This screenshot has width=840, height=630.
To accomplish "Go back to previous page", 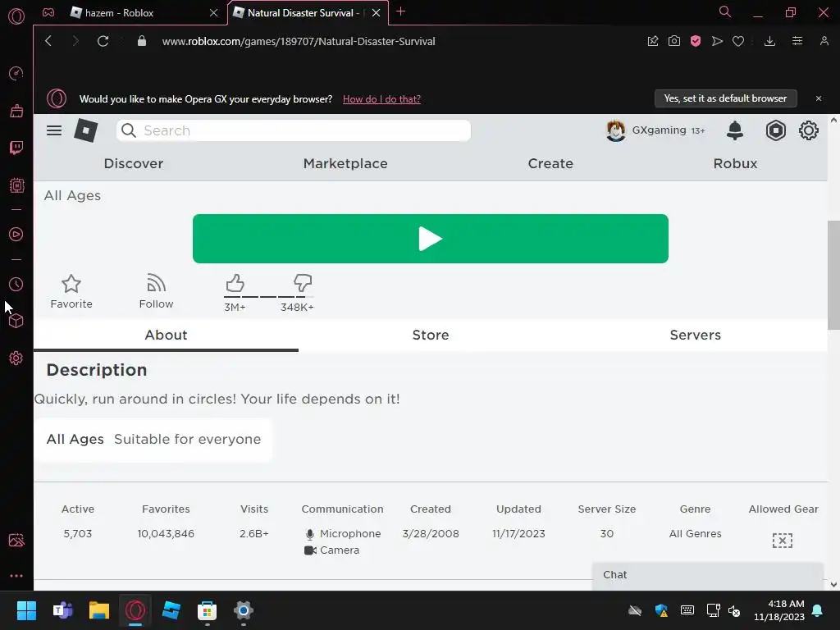I will click(48, 41).
